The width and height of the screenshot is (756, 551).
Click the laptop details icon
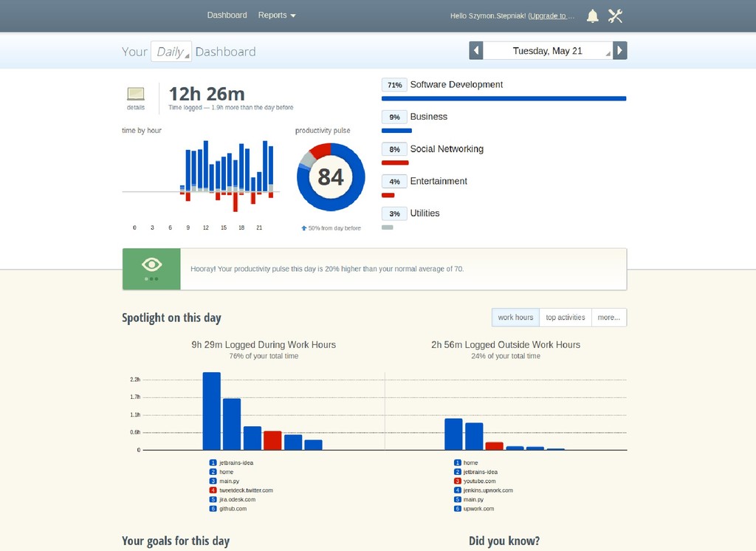136,94
